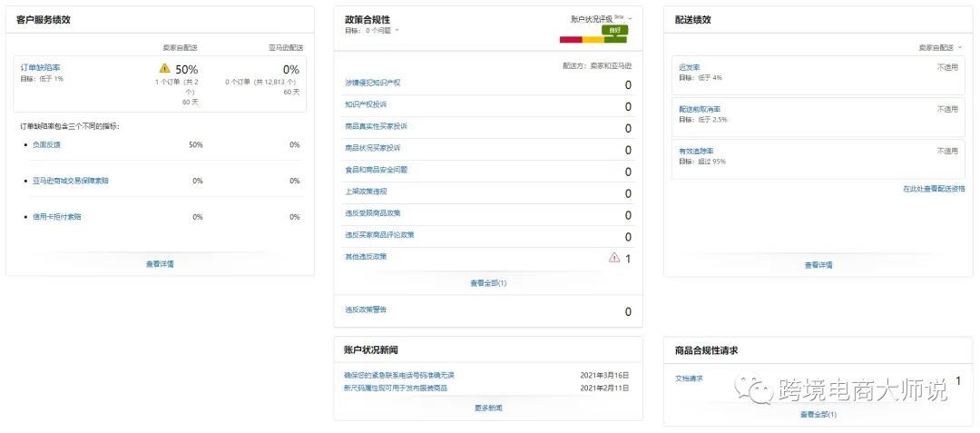
Task: Open the 卖家自配送 dropdown in 配送绩效
Action: pos(941,47)
